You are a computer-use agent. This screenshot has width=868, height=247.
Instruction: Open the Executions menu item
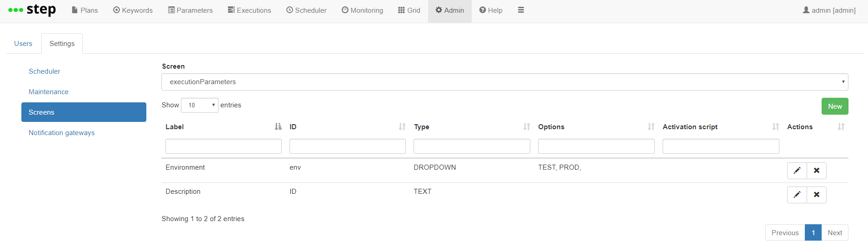[249, 10]
